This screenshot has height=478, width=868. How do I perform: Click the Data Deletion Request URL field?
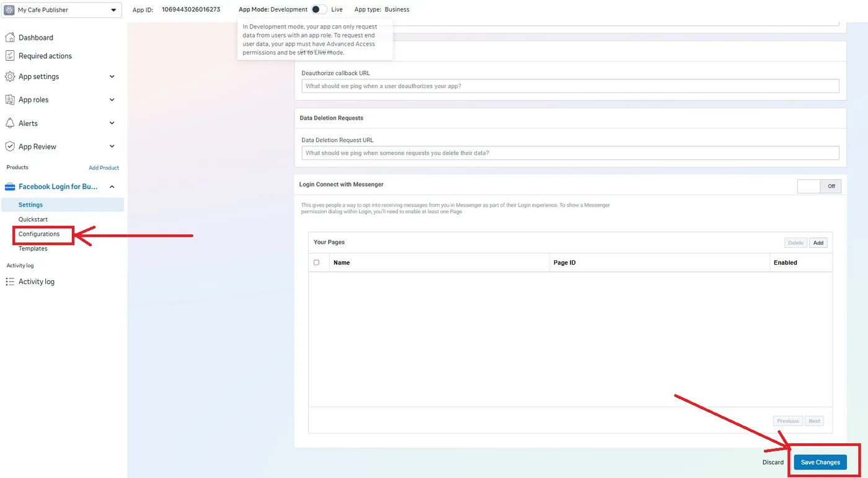coord(570,153)
